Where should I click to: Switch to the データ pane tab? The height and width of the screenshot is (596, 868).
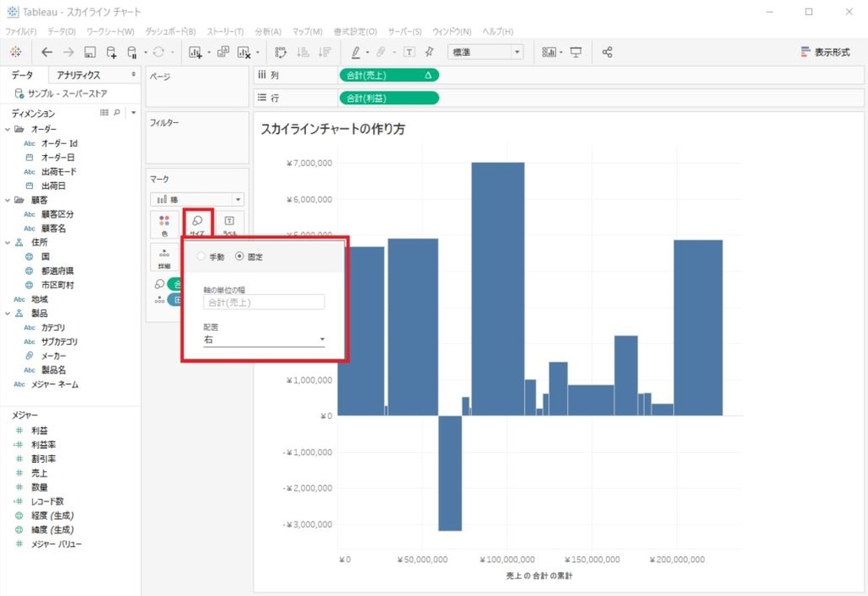(23, 75)
